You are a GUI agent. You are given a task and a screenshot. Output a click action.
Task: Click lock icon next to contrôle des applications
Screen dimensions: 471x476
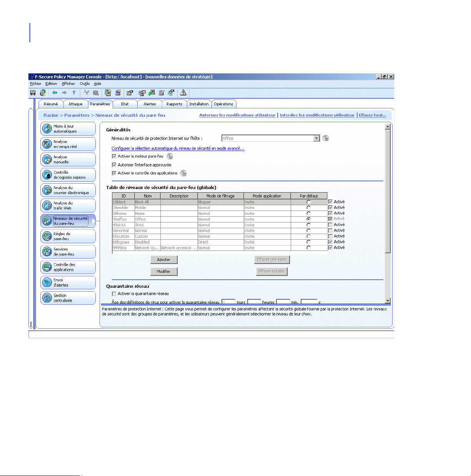coord(183,173)
